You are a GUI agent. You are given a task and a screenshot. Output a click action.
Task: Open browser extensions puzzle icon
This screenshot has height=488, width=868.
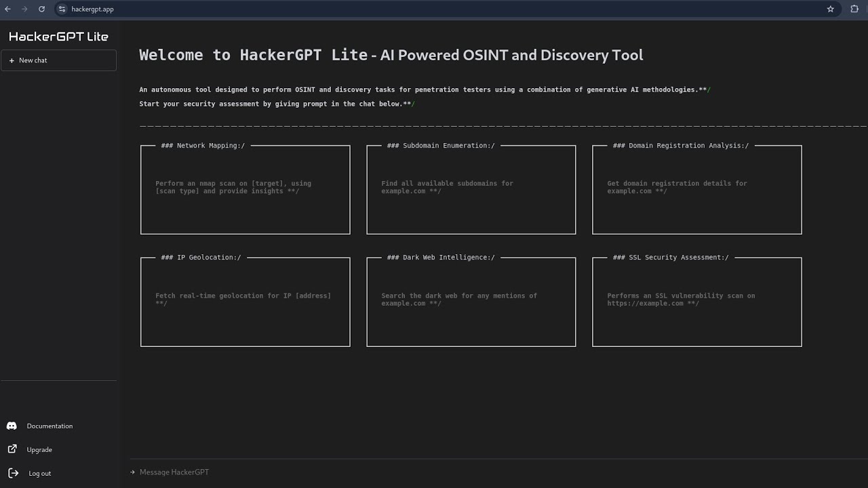[x=854, y=9]
